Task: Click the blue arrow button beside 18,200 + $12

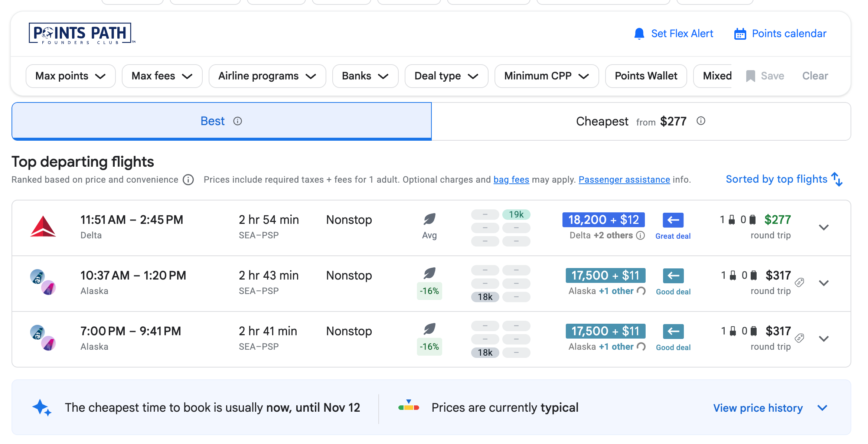Action: [x=673, y=220]
